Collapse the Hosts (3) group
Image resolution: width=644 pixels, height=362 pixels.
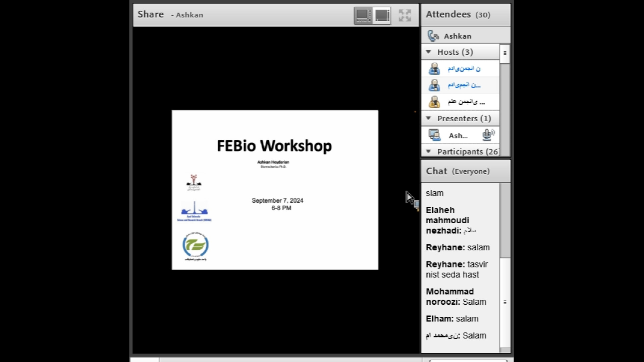click(428, 52)
